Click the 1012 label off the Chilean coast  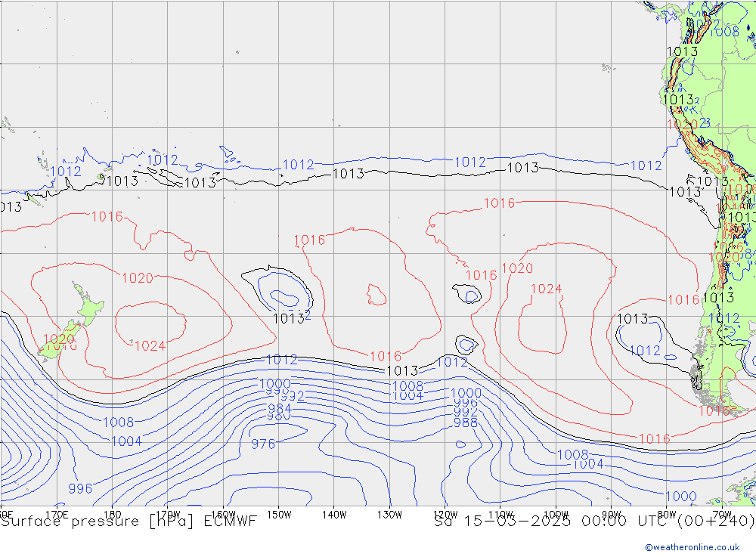[644, 351]
